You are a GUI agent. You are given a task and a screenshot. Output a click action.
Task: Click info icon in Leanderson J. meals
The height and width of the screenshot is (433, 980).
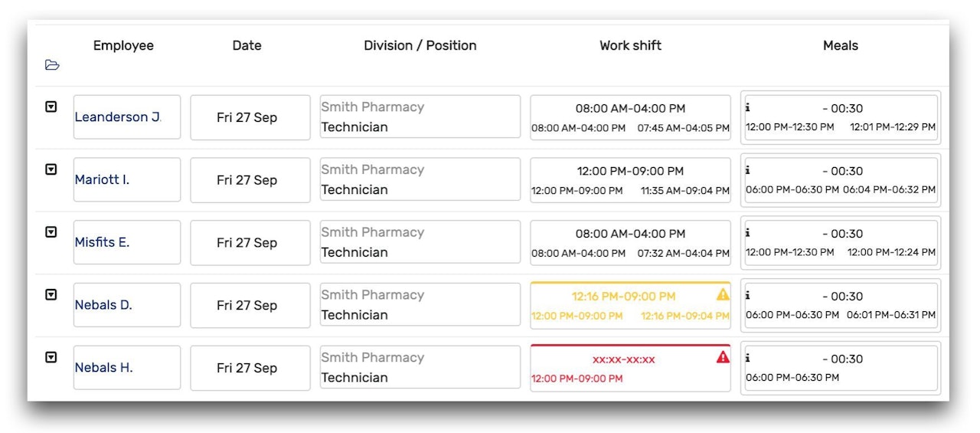point(748,107)
